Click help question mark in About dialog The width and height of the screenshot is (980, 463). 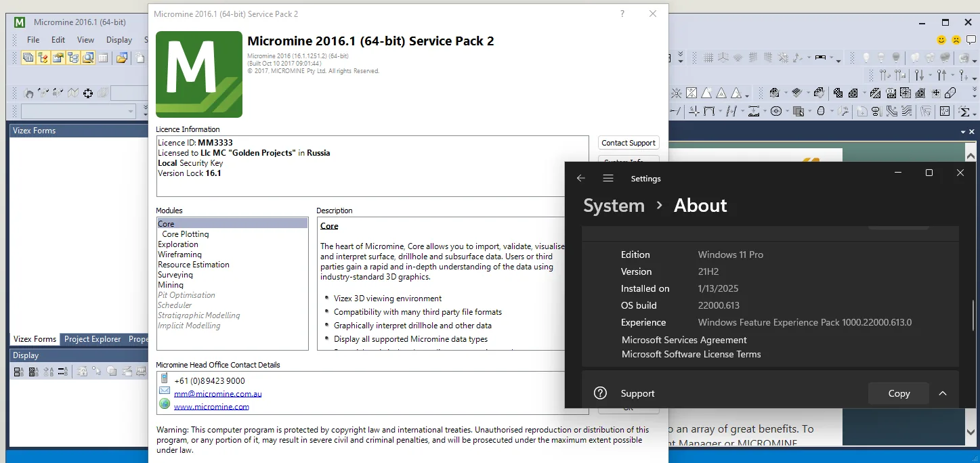pos(622,14)
